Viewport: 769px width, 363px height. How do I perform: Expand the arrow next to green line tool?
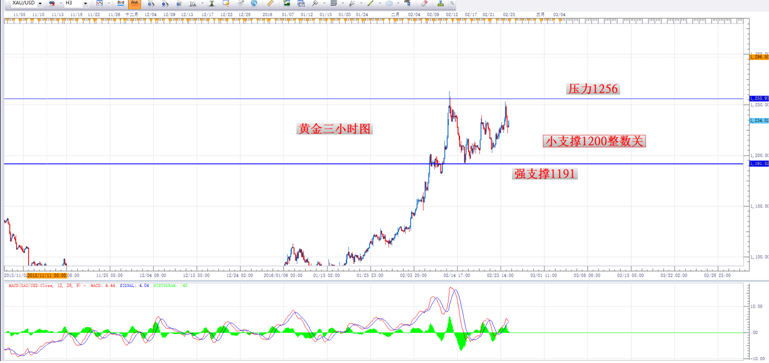click(380, 3)
